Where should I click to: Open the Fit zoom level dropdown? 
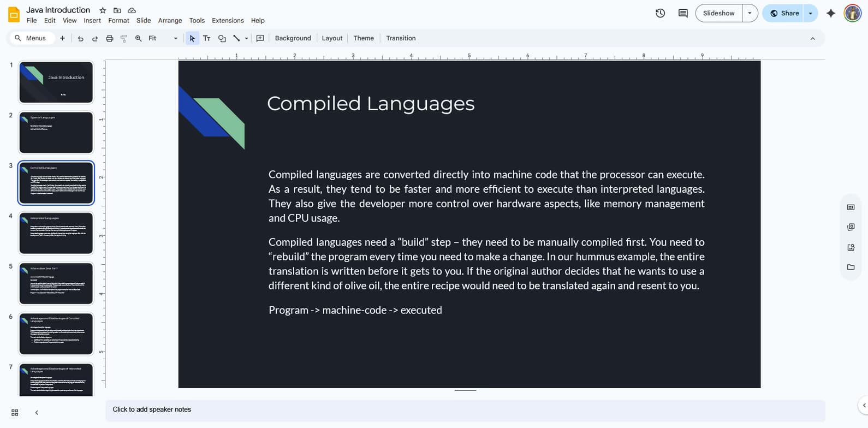point(163,38)
